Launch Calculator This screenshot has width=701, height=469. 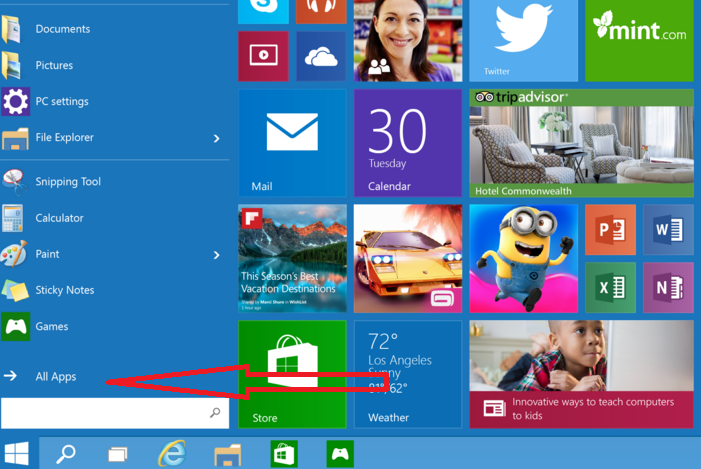[114, 218]
